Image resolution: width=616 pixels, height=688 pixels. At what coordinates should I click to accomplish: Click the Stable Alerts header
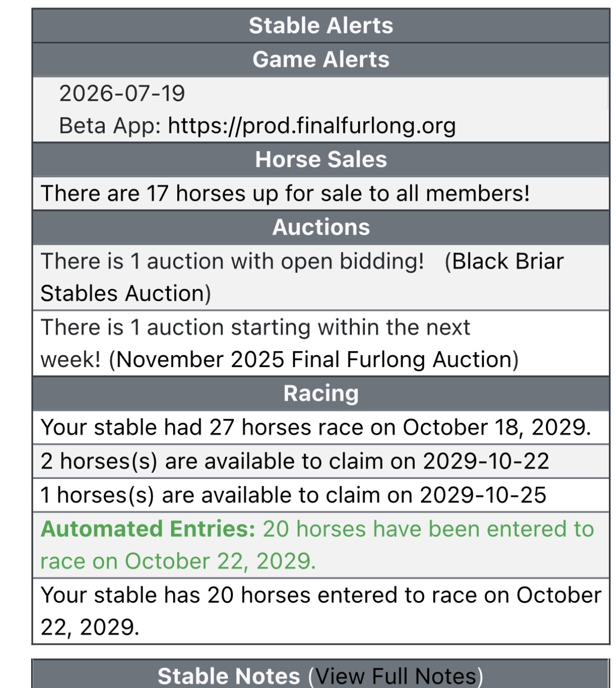click(321, 26)
